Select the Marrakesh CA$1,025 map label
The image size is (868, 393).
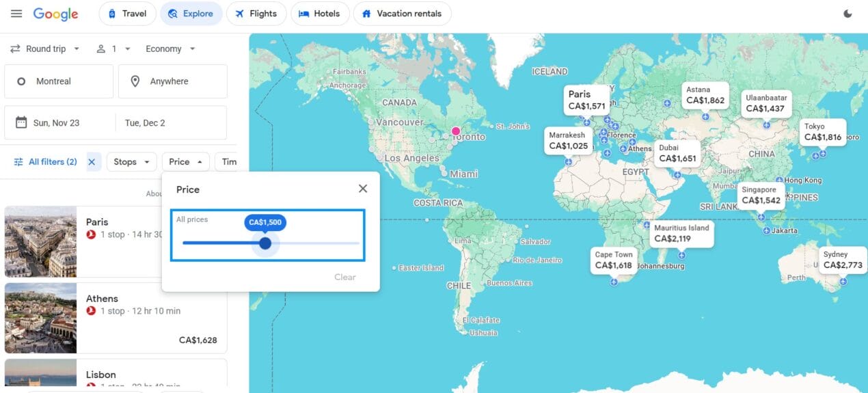(x=568, y=141)
